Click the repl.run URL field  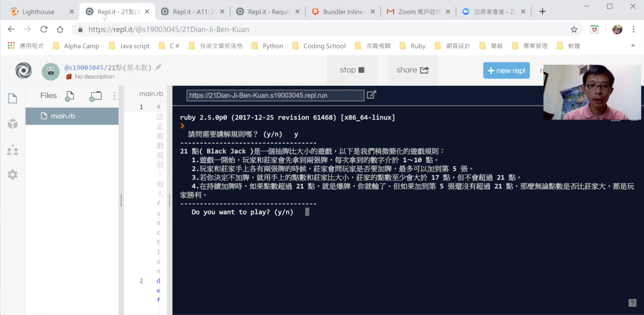click(275, 95)
